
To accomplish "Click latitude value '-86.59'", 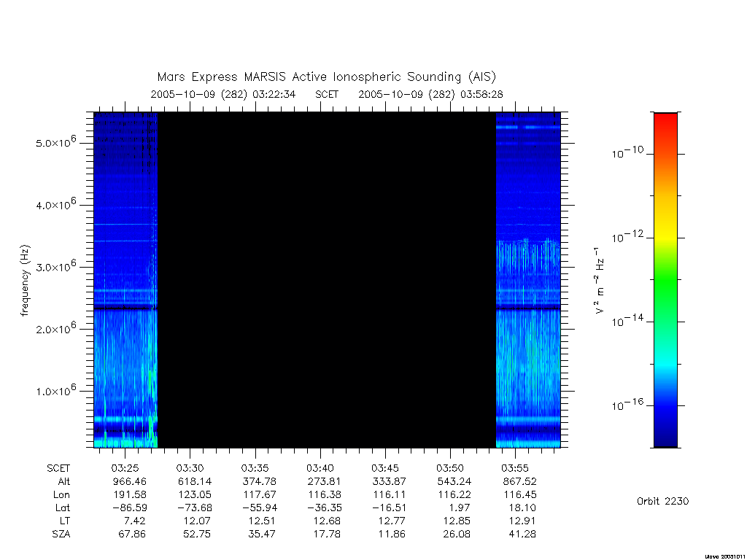I will click(130, 507).
